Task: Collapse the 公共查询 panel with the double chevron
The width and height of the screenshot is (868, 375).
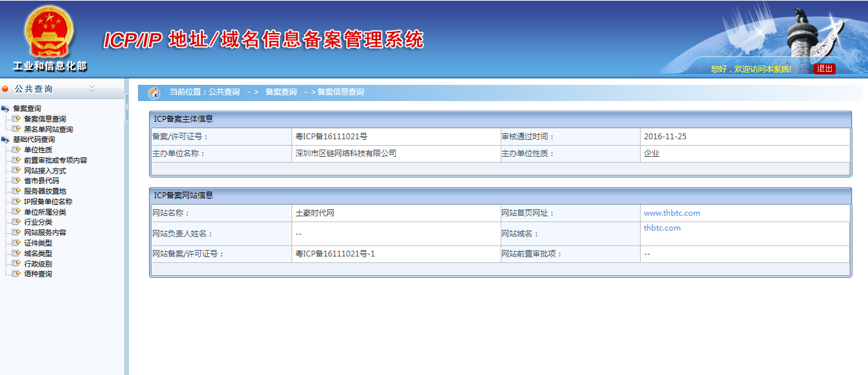Action: click(92, 88)
